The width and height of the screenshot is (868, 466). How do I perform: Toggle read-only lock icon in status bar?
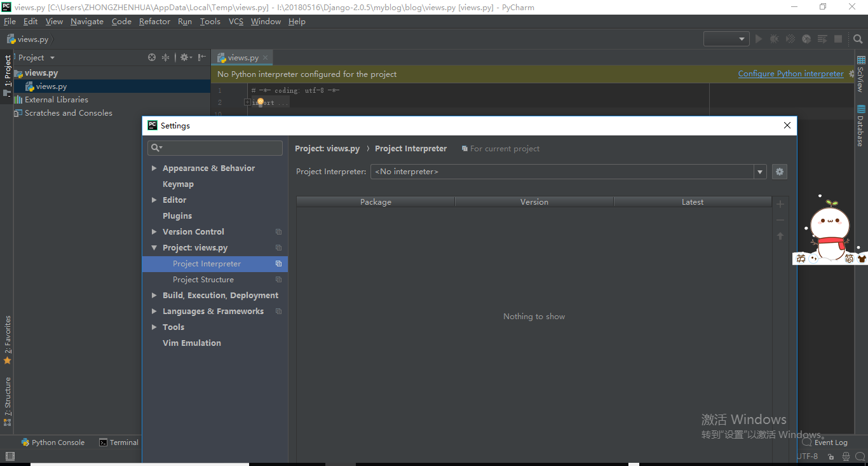(831, 456)
